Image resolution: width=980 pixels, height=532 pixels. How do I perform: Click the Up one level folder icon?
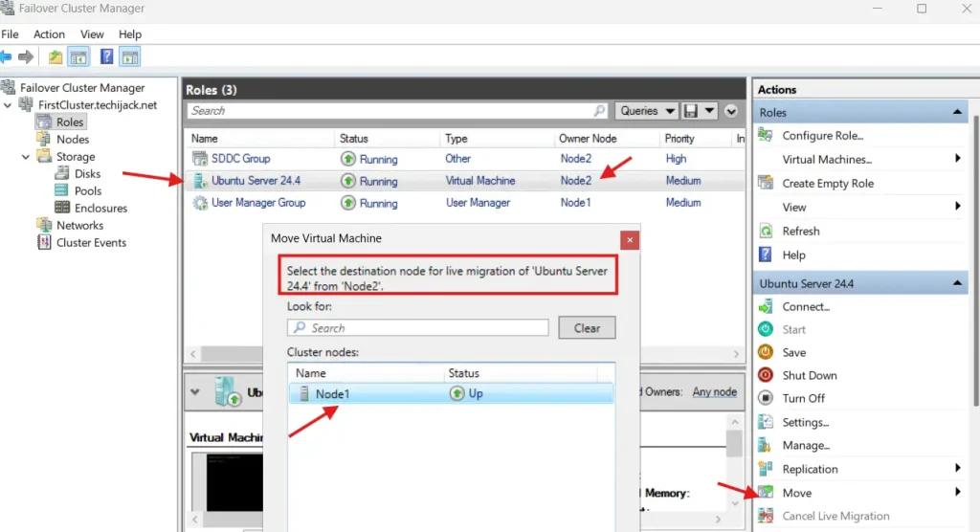coord(56,57)
